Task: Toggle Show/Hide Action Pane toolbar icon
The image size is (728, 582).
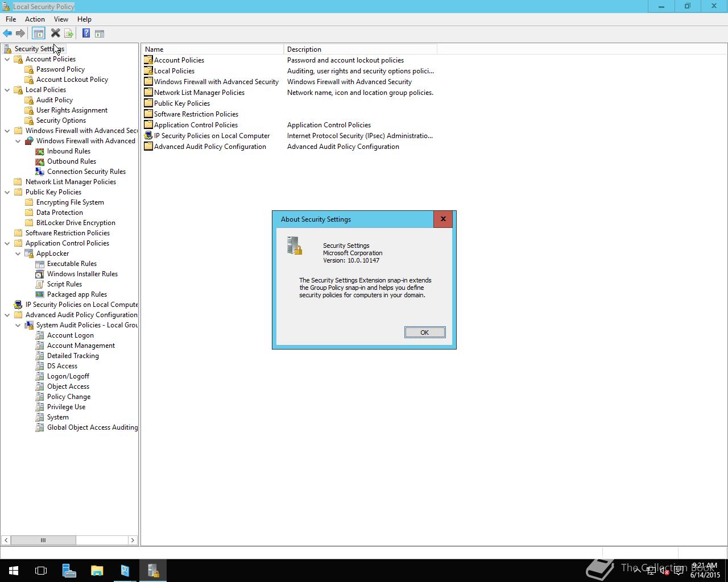Action: (x=100, y=34)
